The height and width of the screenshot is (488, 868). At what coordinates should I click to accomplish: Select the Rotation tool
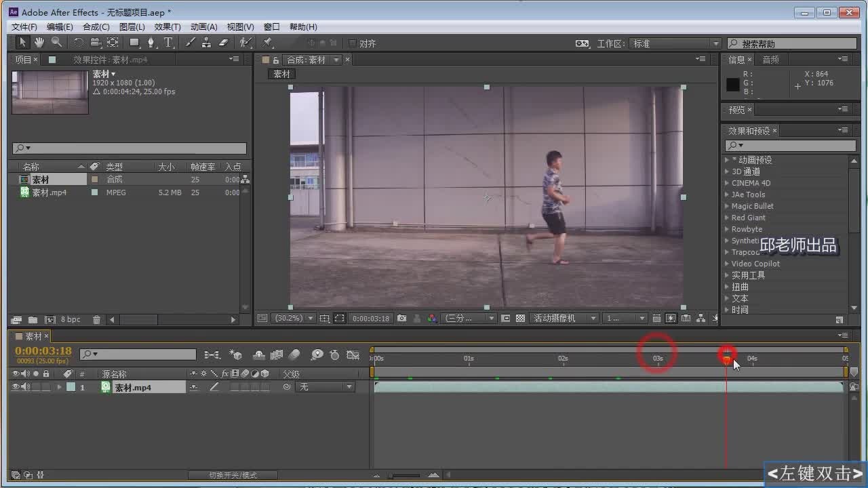click(x=79, y=42)
